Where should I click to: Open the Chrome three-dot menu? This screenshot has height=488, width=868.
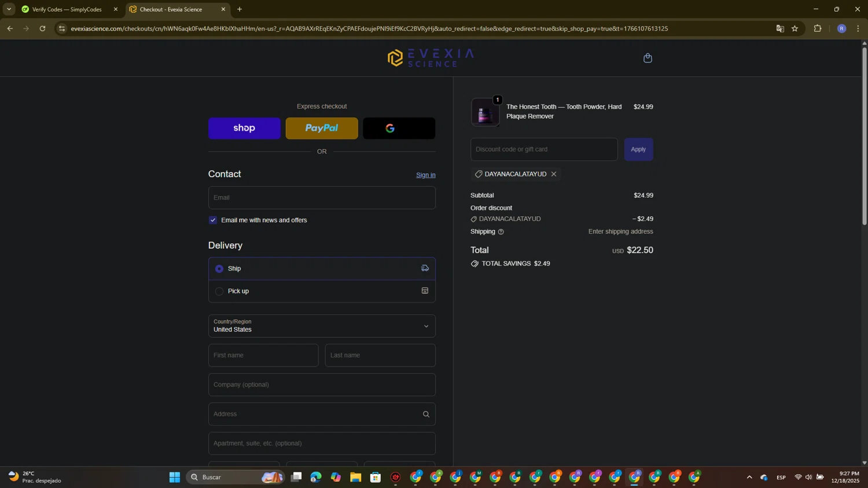tap(858, 28)
